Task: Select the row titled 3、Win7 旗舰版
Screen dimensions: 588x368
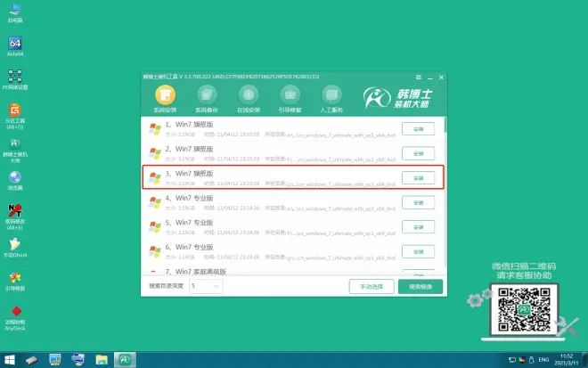Action: click(292, 177)
